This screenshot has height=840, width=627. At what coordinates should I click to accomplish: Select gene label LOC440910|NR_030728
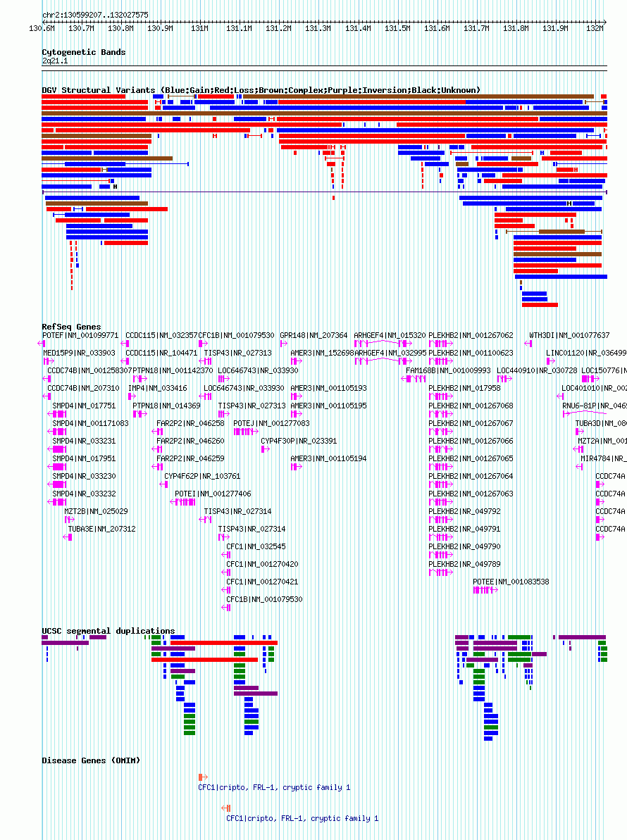click(x=537, y=371)
